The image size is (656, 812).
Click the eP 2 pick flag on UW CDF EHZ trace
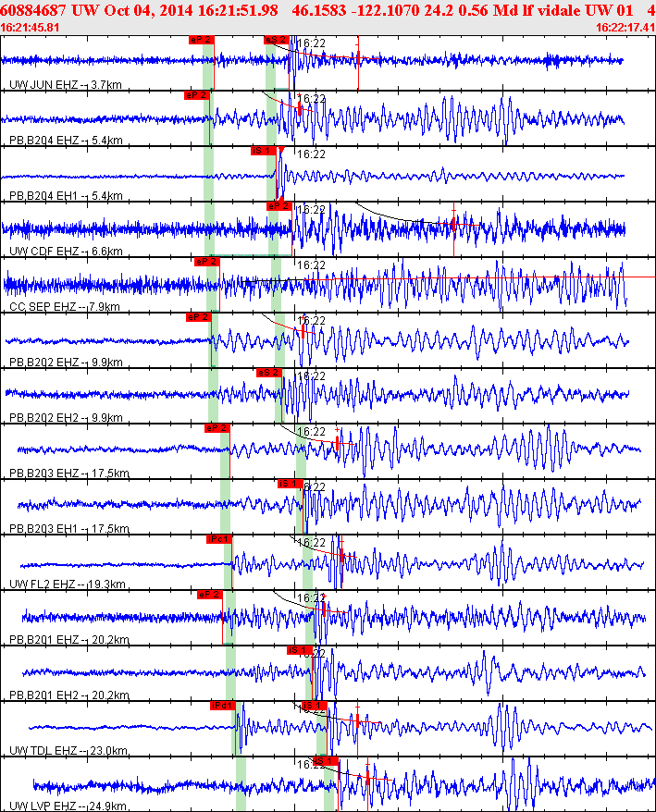click(x=279, y=206)
